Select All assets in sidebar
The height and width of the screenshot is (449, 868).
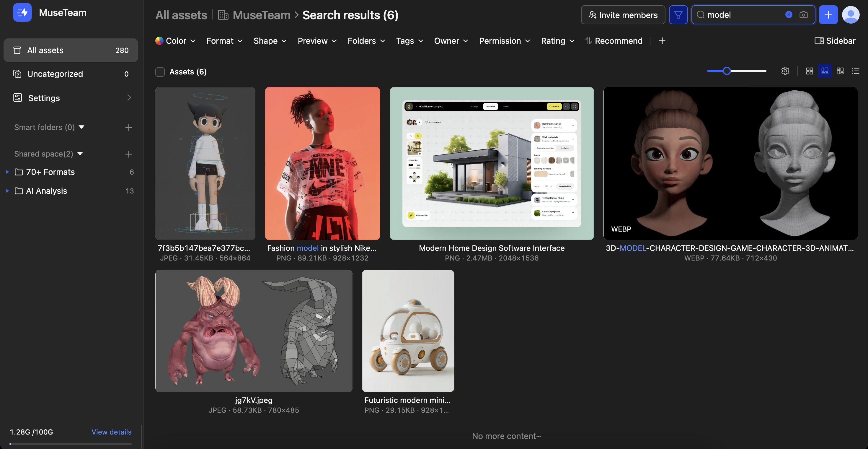71,50
